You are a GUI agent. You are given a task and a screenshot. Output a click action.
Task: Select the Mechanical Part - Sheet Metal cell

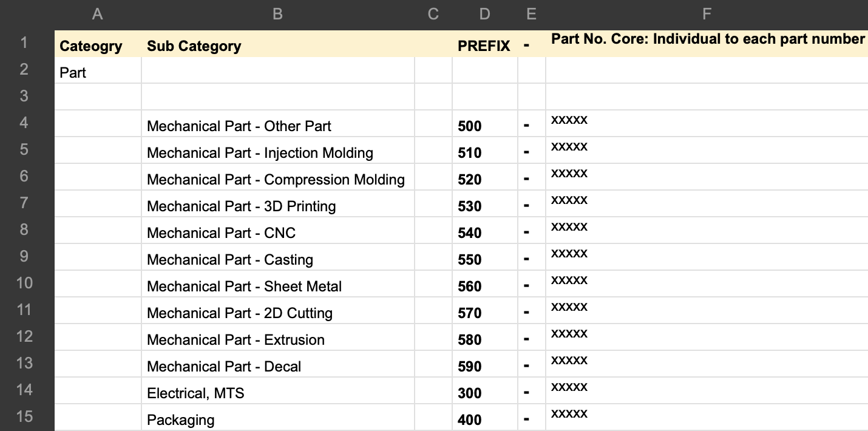point(244,285)
